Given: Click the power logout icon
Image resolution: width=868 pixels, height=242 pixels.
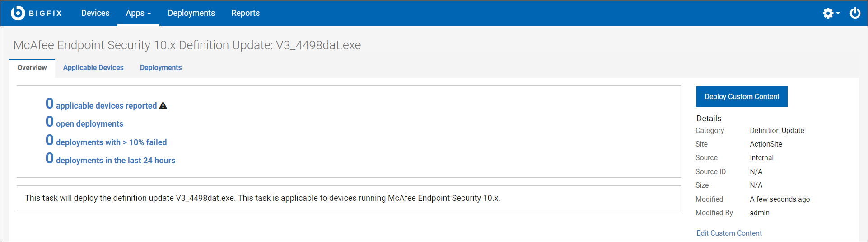Looking at the screenshot, I should click(x=855, y=13).
